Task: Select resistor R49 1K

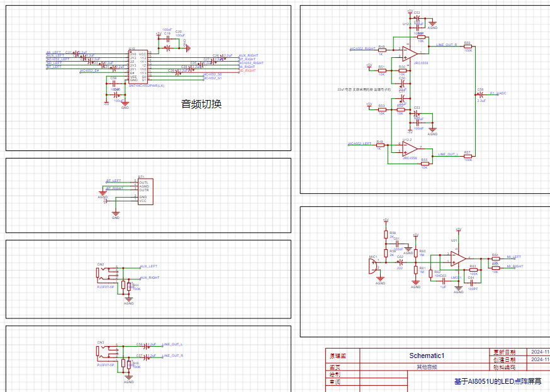Action: pos(380,145)
